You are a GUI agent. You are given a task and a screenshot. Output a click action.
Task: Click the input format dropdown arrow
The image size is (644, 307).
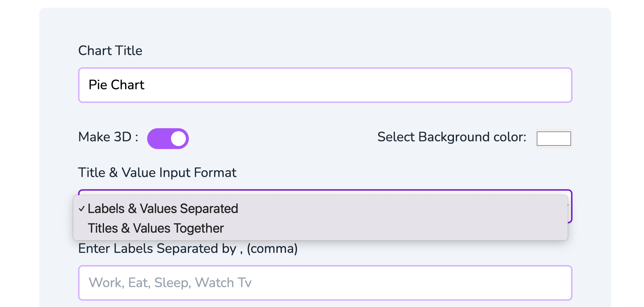[x=569, y=206]
